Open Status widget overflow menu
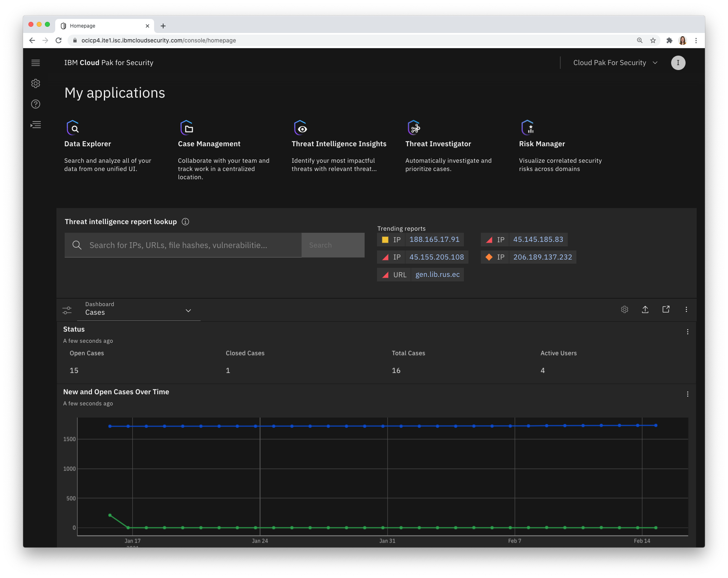 [688, 332]
